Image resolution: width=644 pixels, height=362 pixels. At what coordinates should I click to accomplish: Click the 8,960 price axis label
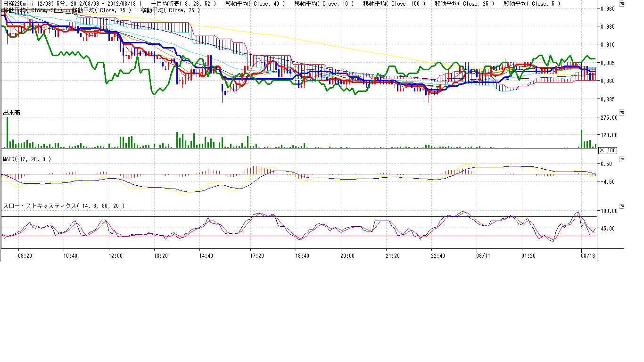(608, 9)
